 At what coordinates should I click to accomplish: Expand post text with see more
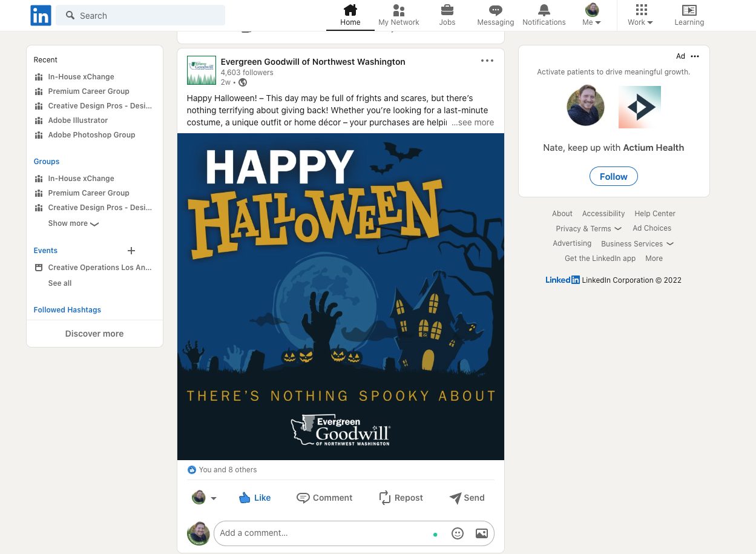(473, 122)
